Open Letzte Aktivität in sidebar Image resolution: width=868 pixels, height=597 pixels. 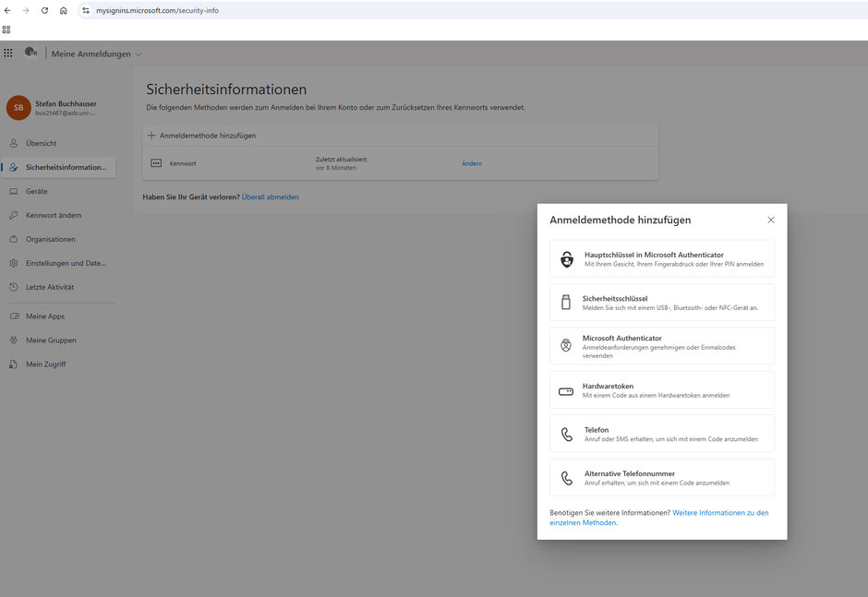pos(50,287)
